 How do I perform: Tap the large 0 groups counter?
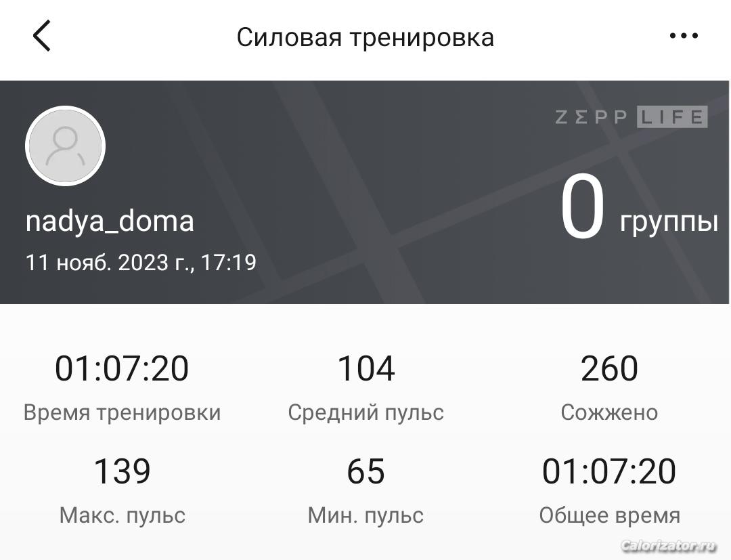[x=582, y=206]
